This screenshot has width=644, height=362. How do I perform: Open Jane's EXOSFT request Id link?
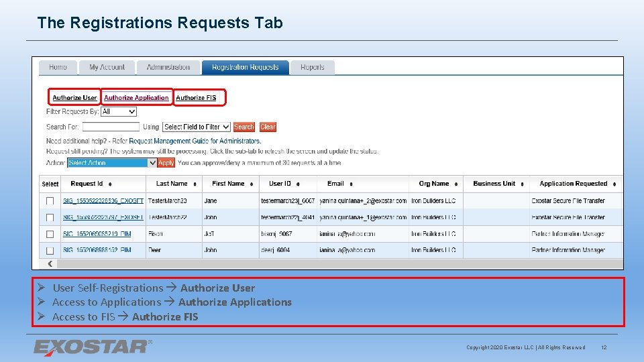click(x=103, y=200)
